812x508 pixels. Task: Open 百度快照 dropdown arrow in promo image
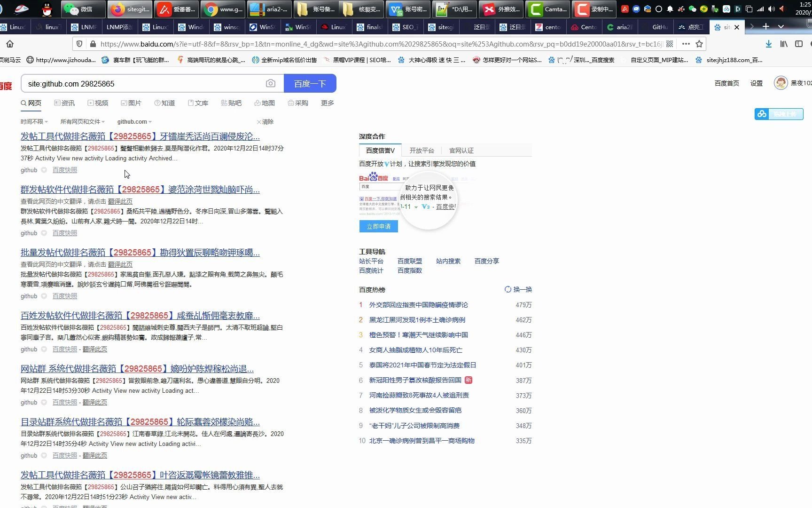tap(416, 207)
